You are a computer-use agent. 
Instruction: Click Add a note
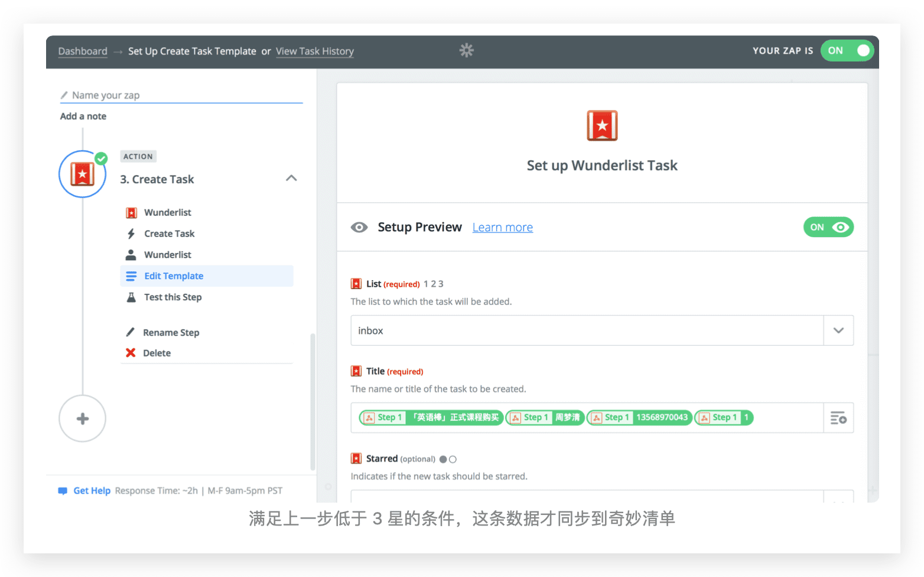pos(83,116)
